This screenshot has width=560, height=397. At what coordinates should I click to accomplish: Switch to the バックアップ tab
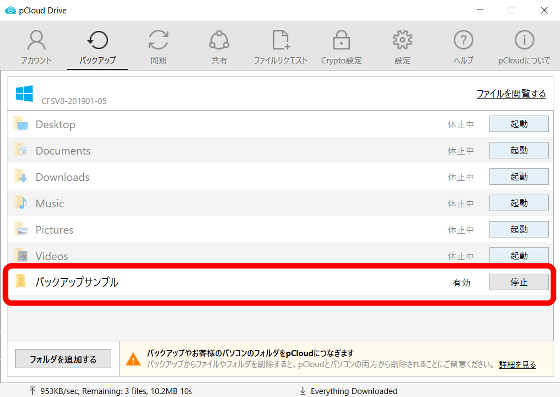[98, 47]
